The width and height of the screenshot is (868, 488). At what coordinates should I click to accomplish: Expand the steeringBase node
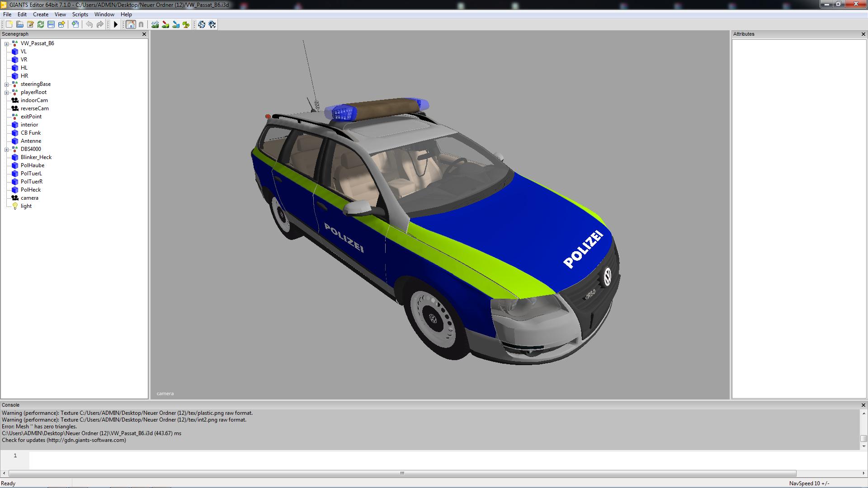pyautogui.click(x=6, y=84)
